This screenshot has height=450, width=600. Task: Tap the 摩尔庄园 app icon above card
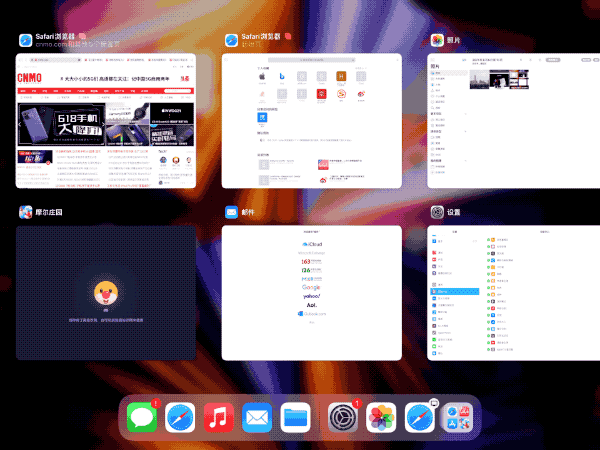(x=25, y=212)
